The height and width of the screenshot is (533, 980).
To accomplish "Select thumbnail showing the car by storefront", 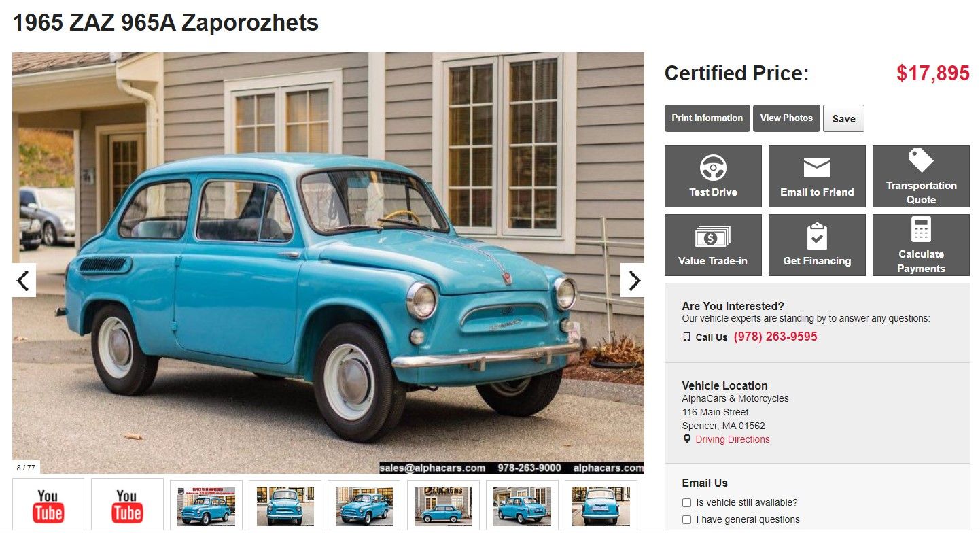I will (x=443, y=506).
